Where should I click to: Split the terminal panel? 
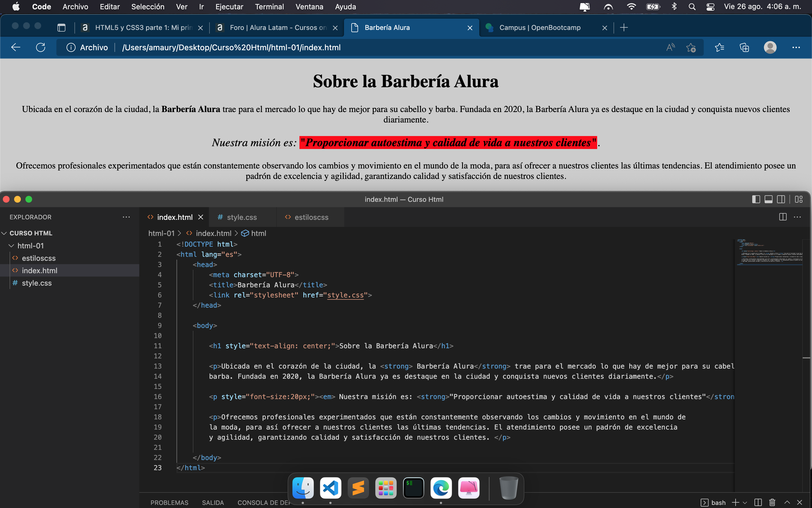758,502
